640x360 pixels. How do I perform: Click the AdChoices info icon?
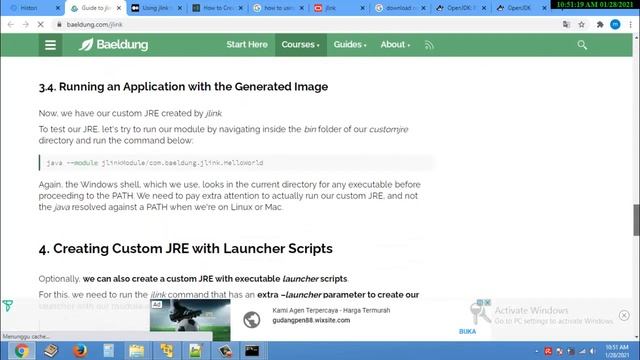[x=480, y=302]
